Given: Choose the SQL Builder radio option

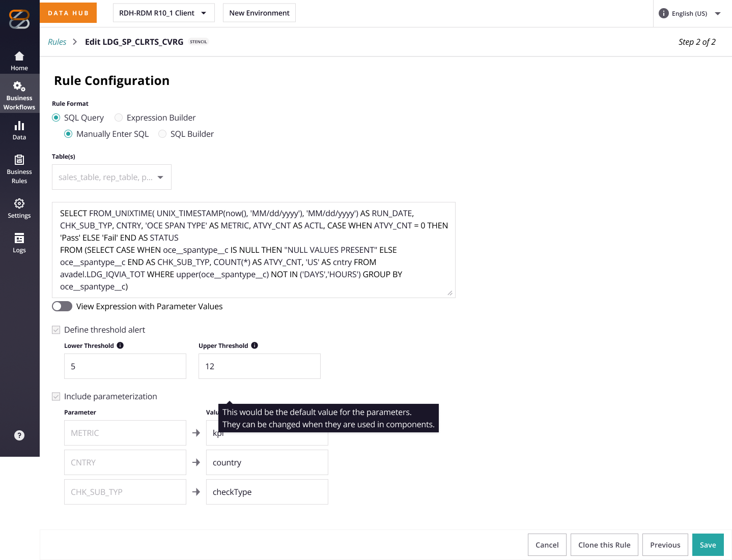Looking at the screenshot, I should (162, 134).
